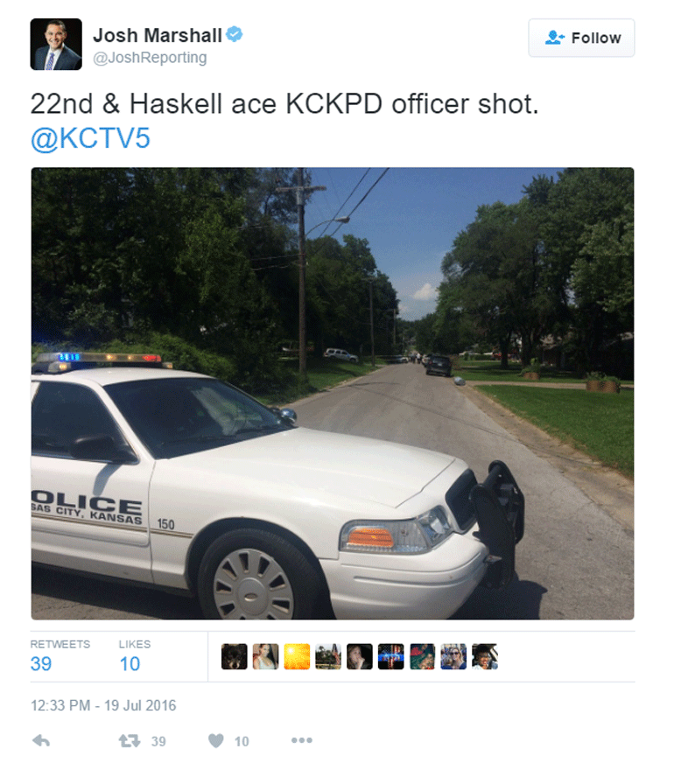Open Josh Marshall's profile picture
Viewport: 674px width, 784px height.
coord(56,44)
